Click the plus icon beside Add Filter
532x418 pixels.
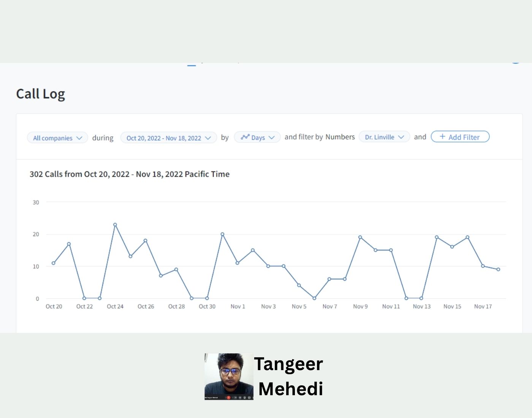coord(442,136)
